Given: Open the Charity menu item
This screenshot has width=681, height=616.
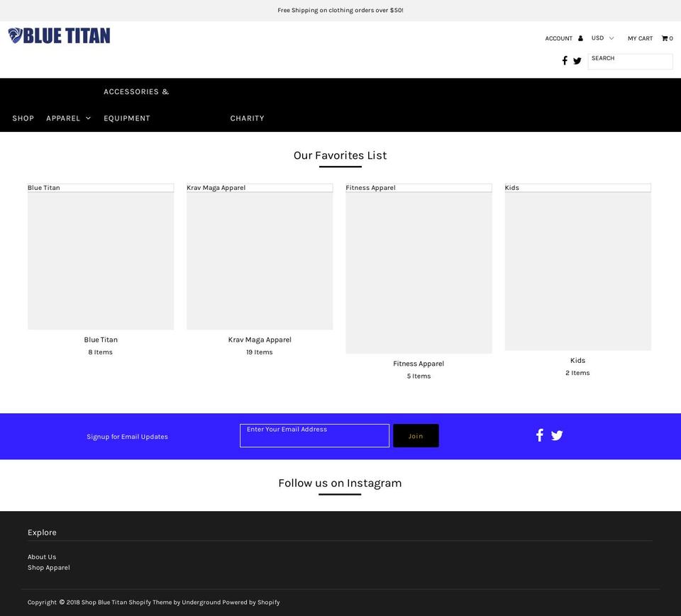Looking at the screenshot, I should pos(247,118).
